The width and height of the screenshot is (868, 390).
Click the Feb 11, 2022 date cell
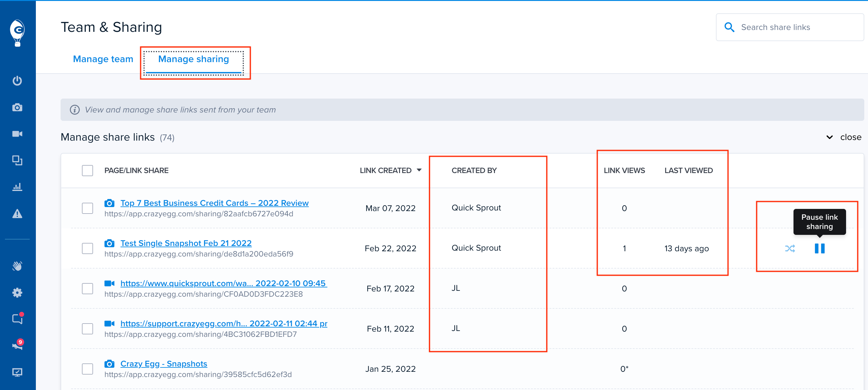click(x=390, y=329)
